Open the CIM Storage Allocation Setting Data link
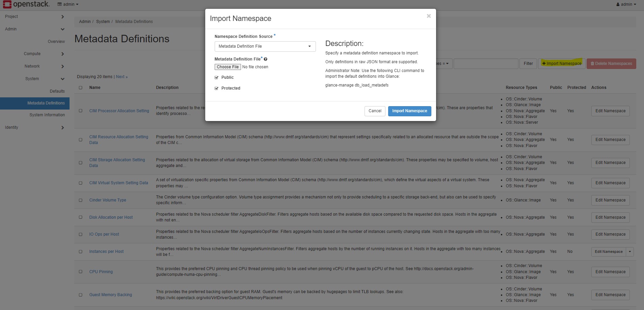 (117, 163)
